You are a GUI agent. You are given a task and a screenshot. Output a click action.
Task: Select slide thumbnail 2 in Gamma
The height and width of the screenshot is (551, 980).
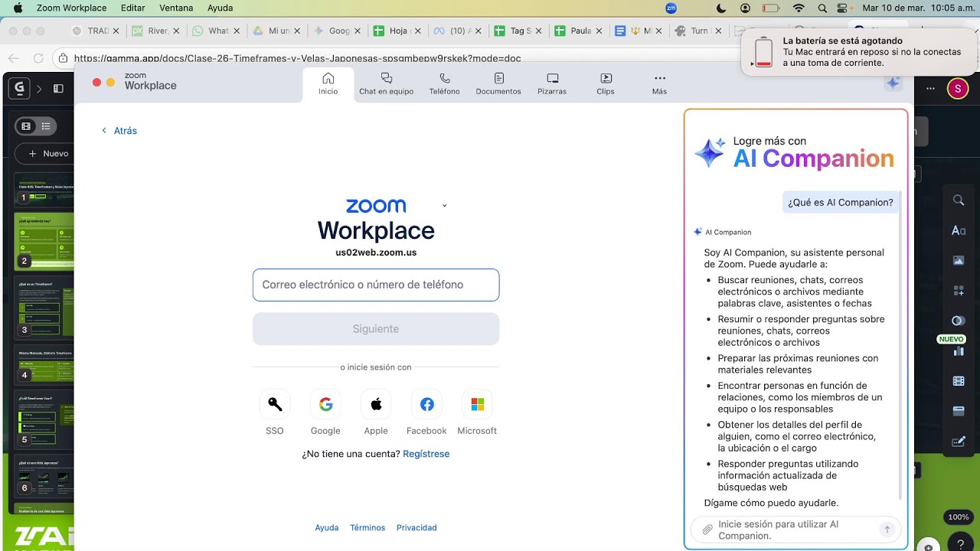tap(45, 240)
